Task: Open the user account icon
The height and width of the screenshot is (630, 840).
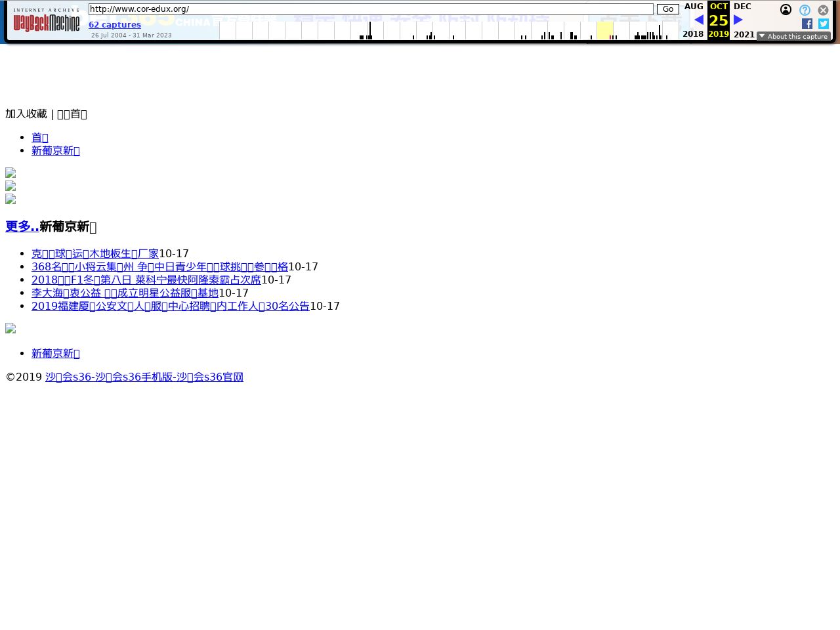Action: pyautogui.click(x=786, y=10)
